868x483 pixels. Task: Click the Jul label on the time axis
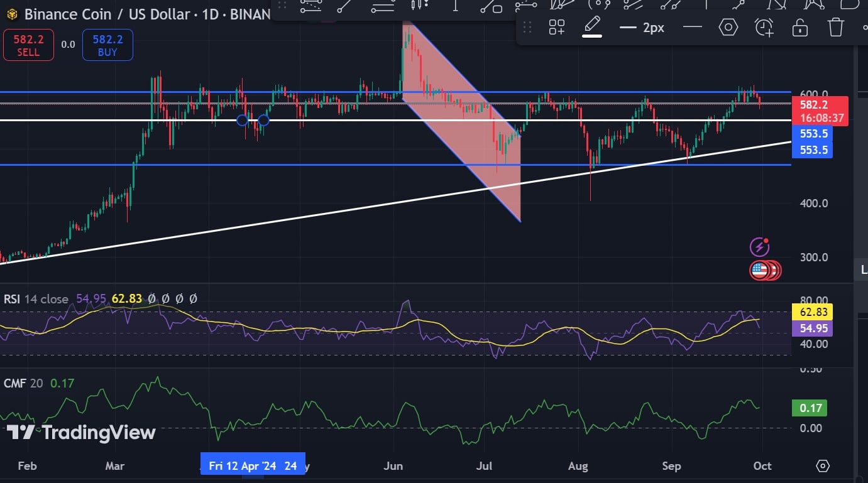click(483, 466)
